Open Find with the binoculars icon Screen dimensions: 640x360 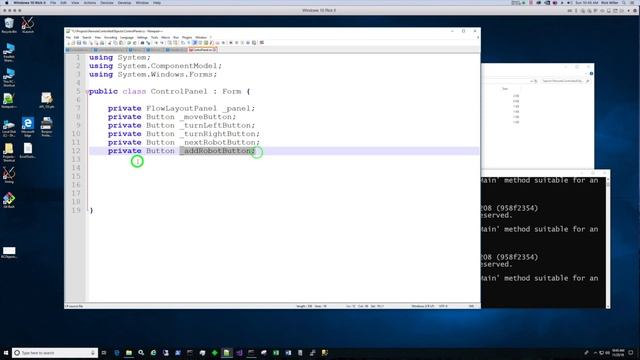point(142,42)
